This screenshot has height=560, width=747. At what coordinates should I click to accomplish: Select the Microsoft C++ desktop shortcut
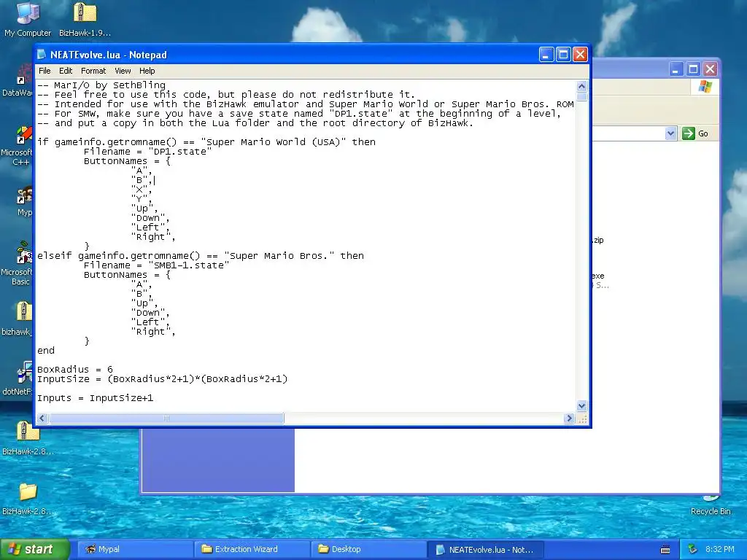point(18,146)
